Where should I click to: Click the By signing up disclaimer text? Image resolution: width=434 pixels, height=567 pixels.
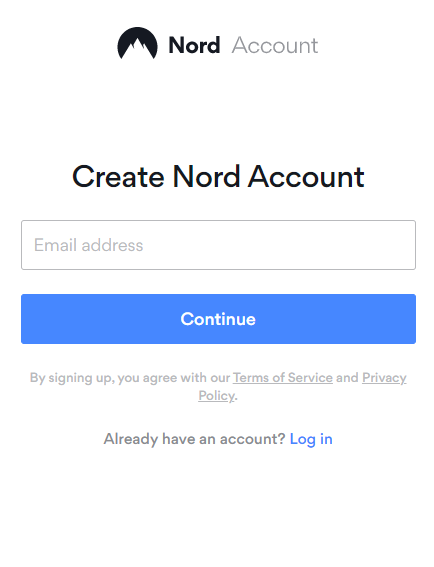[x=218, y=387]
